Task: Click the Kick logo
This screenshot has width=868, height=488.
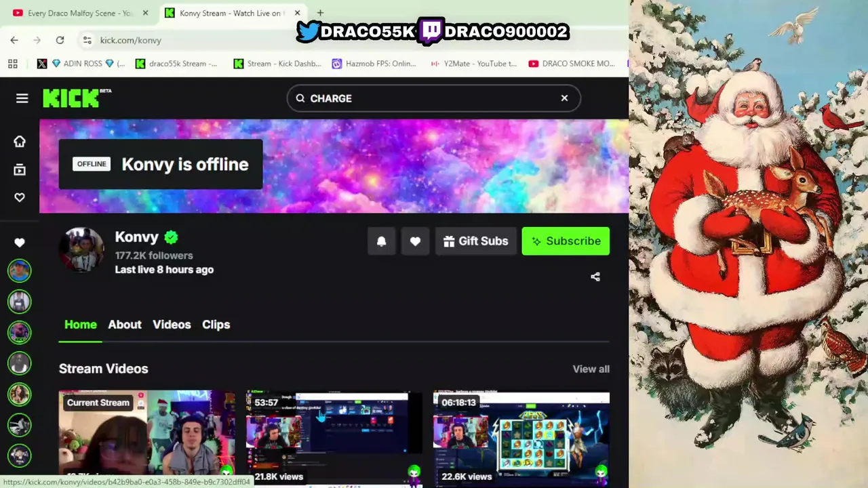Action: [x=77, y=98]
